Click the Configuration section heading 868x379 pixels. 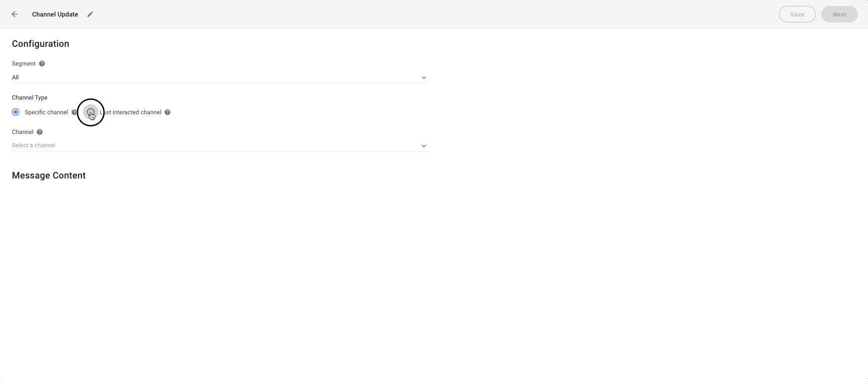(x=40, y=44)
